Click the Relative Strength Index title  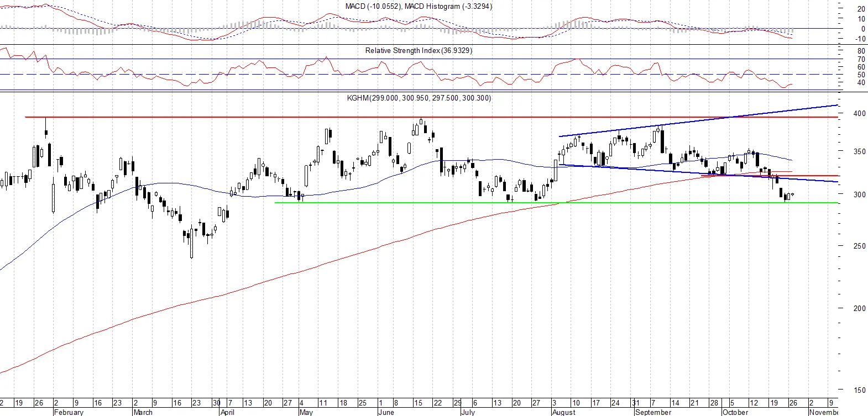(419, 51)
